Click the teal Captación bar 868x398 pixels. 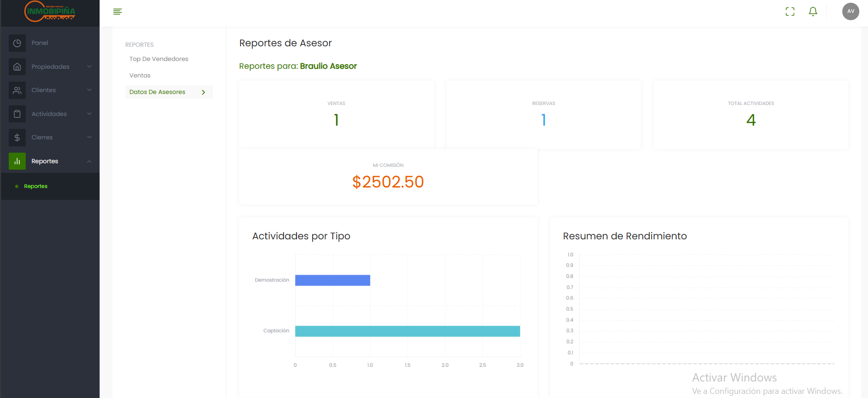point(408,331)
